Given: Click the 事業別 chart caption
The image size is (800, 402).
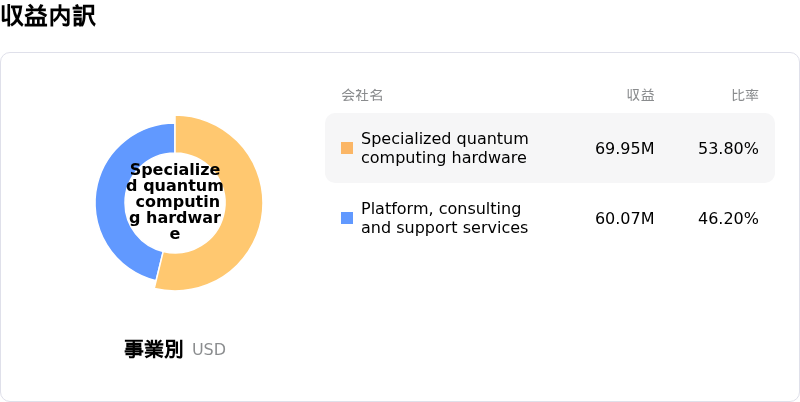Looking at the screenshot, I should point(153,349).
